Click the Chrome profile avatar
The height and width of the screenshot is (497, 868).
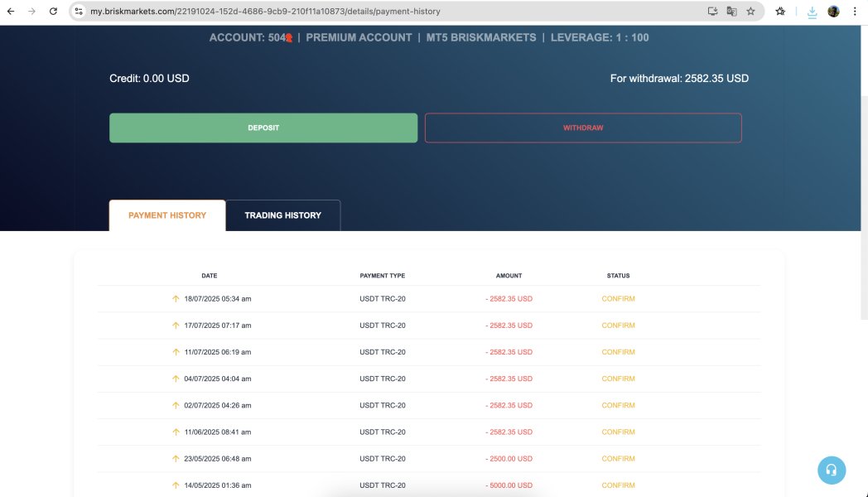[833, 12]
